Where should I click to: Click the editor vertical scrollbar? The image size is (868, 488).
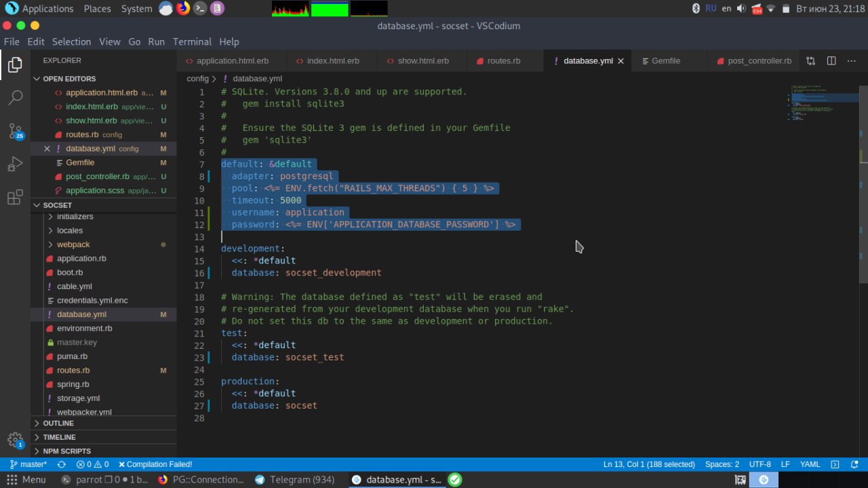coord(863,183)
